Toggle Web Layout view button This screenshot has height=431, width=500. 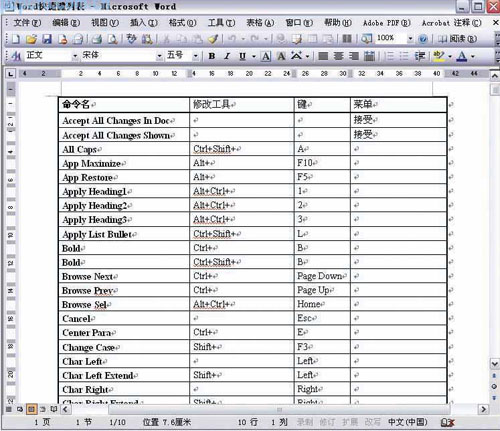20,409
